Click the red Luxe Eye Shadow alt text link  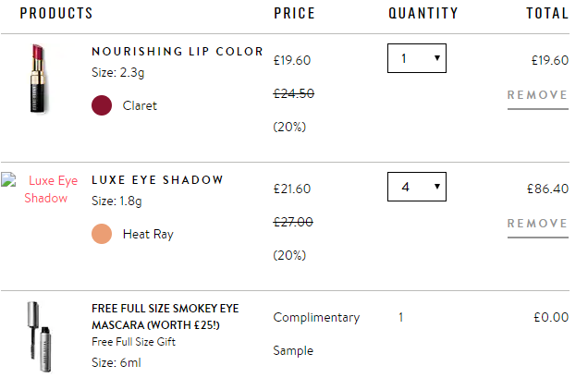click(x=51, y=189)
